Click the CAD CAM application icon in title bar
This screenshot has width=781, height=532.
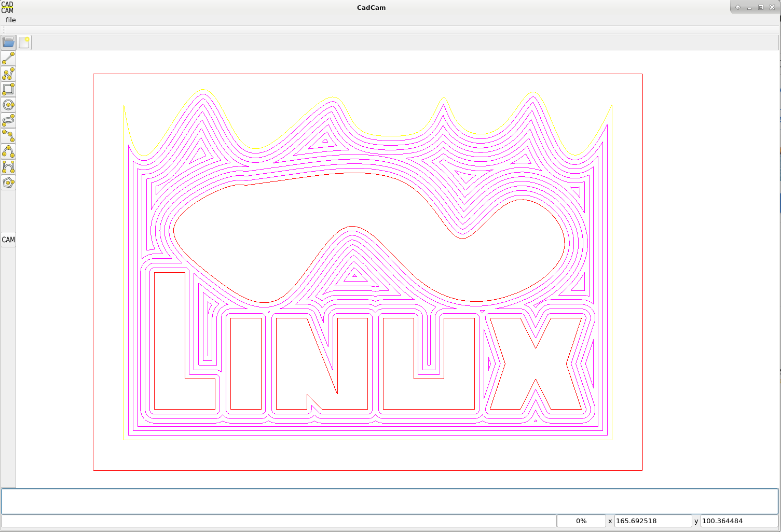(x=7, y=7)
